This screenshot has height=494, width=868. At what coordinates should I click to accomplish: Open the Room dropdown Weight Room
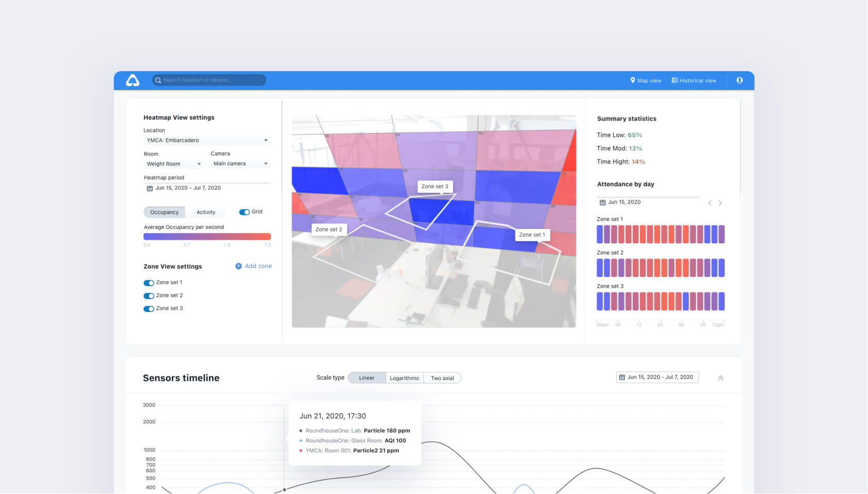(x=173, y=164)
